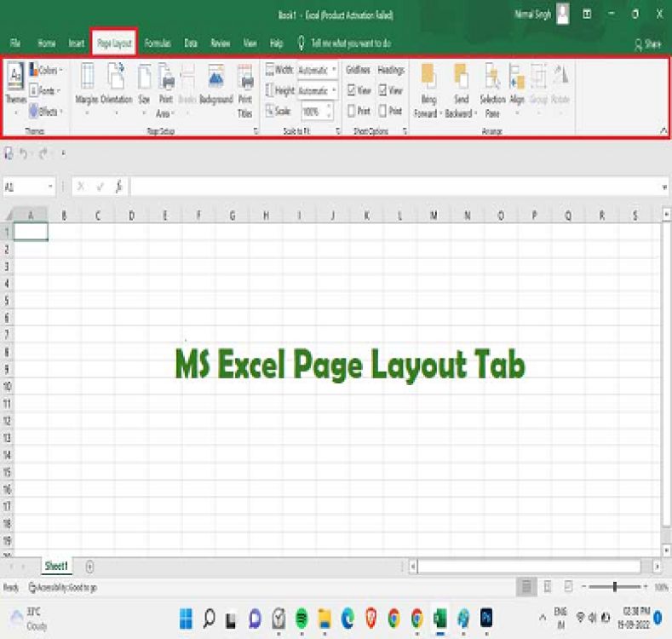Open Spotify from the taskbar

click(302, 619)
